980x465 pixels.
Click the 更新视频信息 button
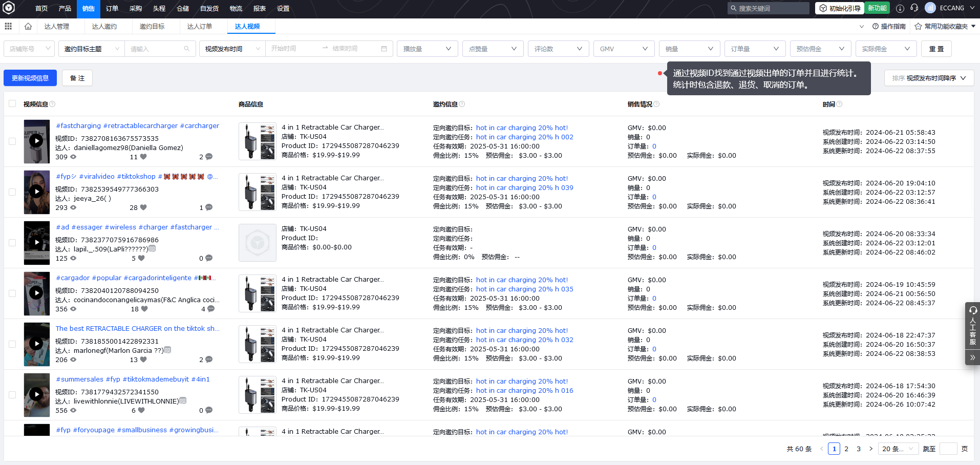pos(30,78)
